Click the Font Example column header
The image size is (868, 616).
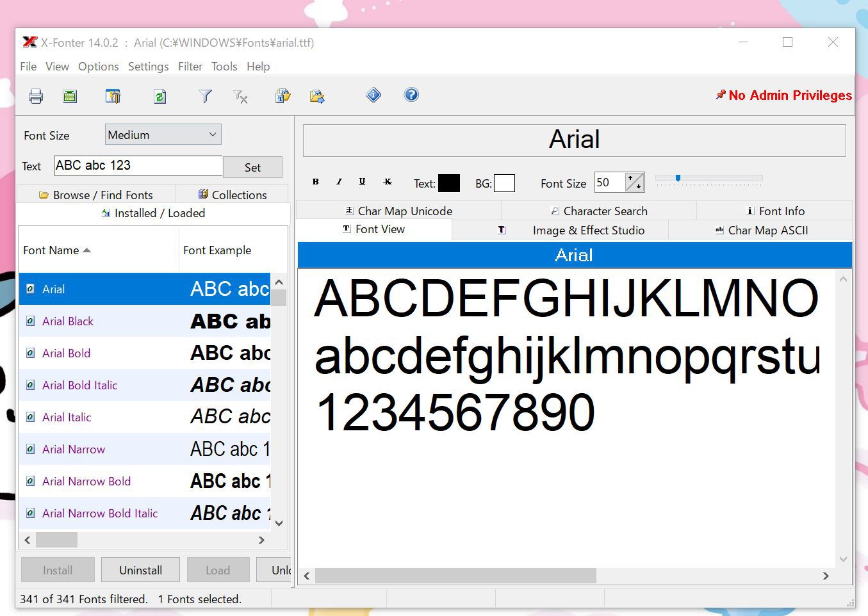(233, 250)
